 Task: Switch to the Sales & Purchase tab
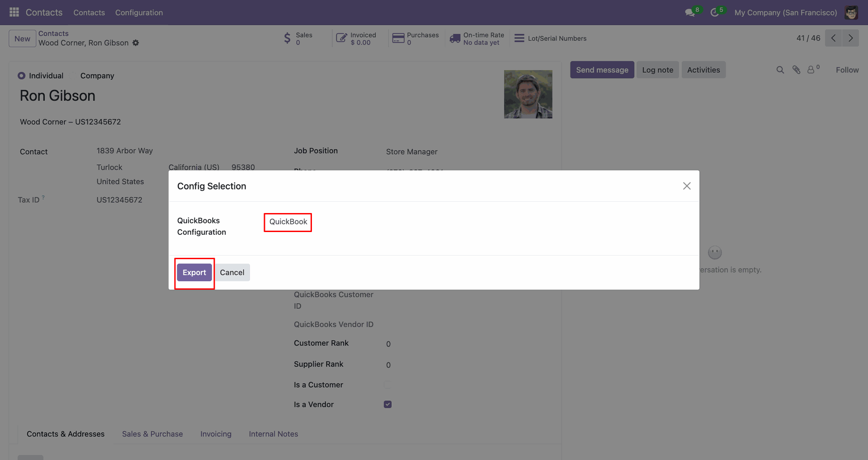(x=152, y=434)
